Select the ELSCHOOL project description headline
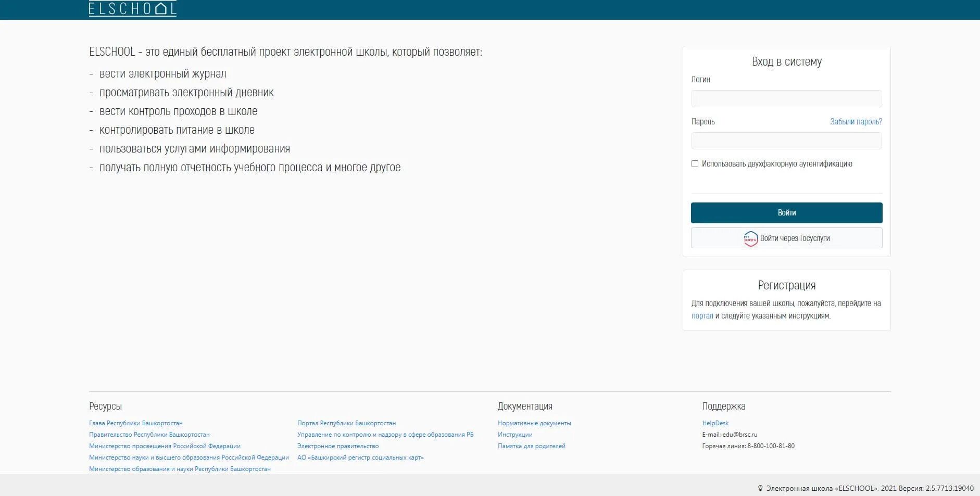Image resolution: width=980 pixels, height=496 pixels. click(285, 52)
